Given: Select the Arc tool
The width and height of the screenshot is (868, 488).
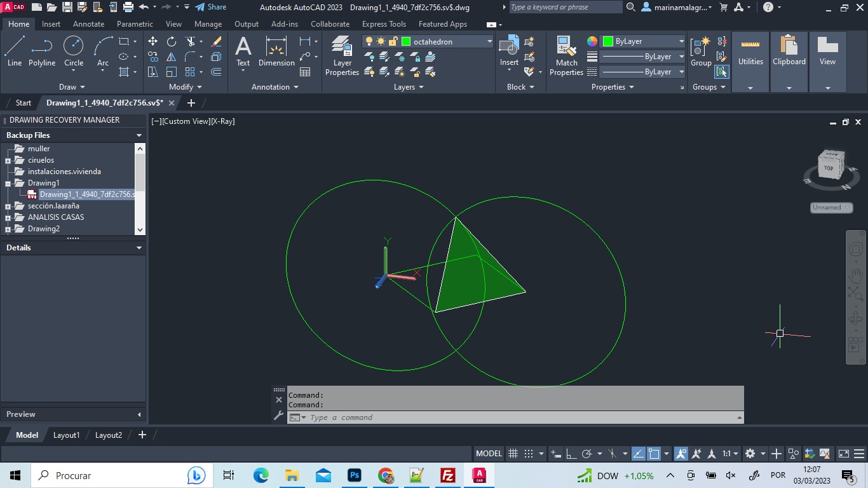Looking at the screenshot, I should click(x=103, y=51).
